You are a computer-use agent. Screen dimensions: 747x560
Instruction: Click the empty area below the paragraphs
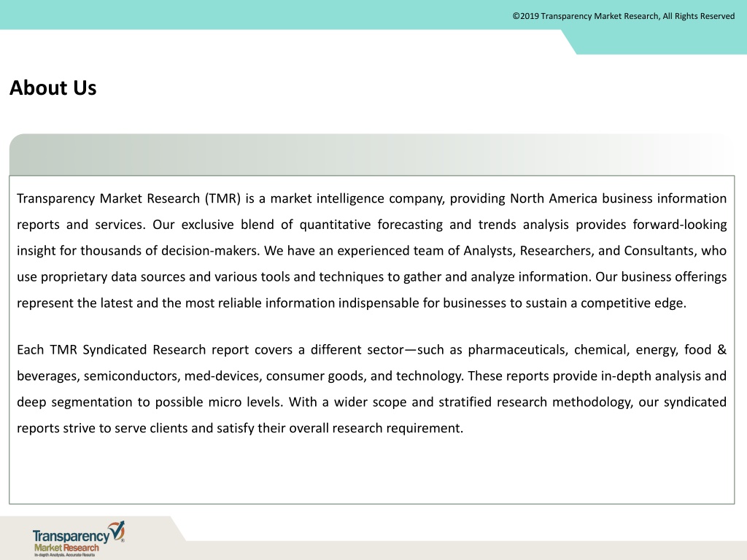click(371, 470)
